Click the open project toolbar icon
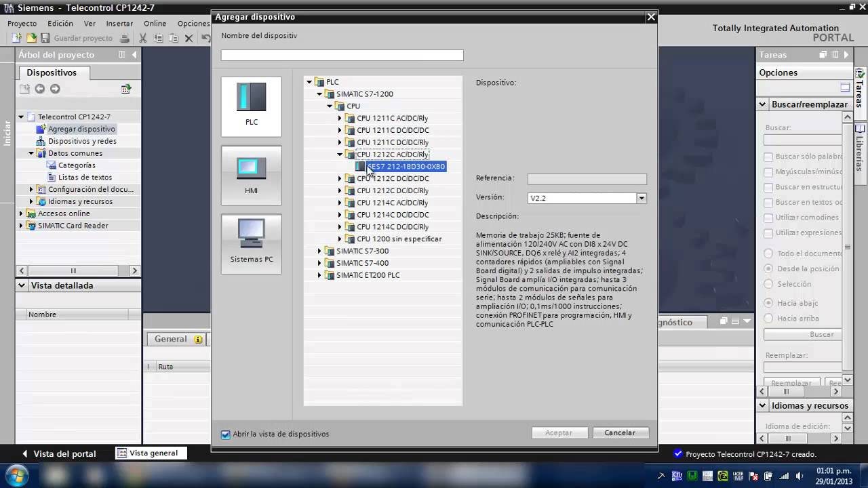The image size is (868, 488). pyautogui.click(x=31, y=39)
